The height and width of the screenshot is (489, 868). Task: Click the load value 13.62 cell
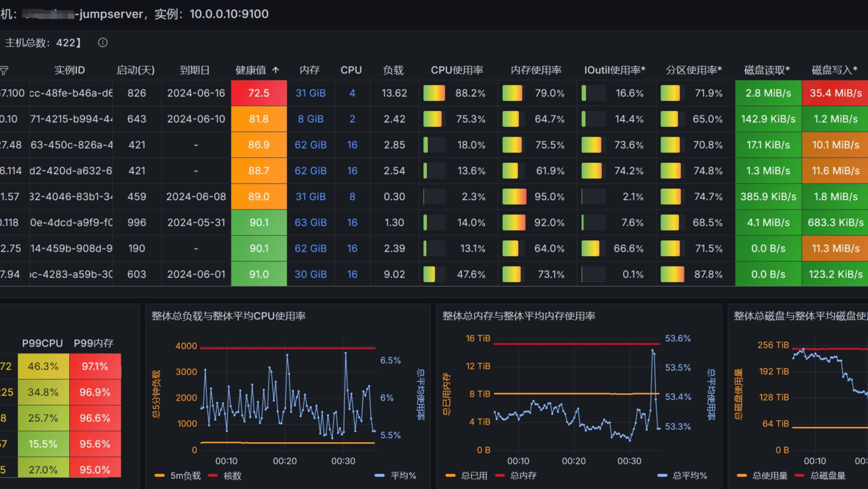pyautogui.click(x=394, y=93)
